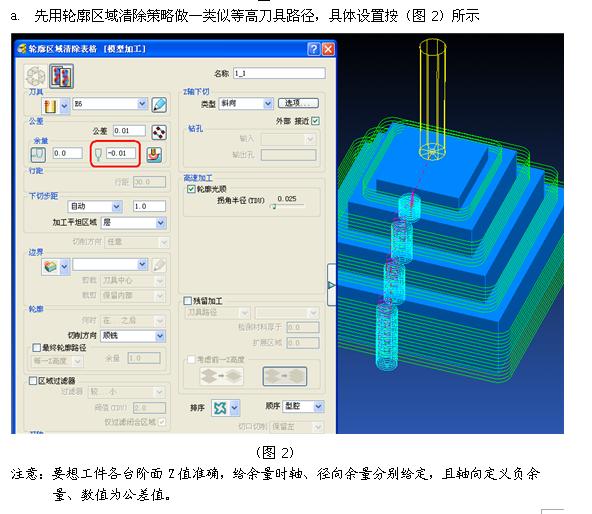Click the radial thickness icon under 余量
The image size is (592, 514).
coord(38,154)
